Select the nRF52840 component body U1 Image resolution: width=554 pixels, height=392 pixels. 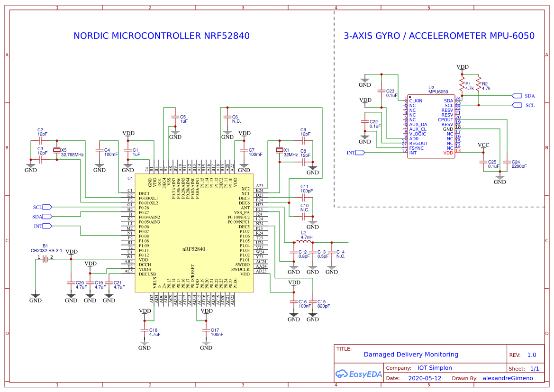coord(194,232)
